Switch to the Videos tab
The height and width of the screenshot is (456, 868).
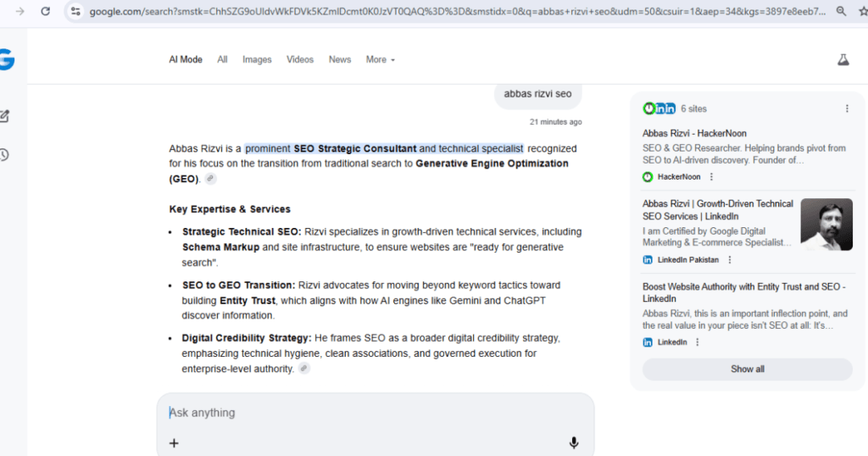point(299,60)
